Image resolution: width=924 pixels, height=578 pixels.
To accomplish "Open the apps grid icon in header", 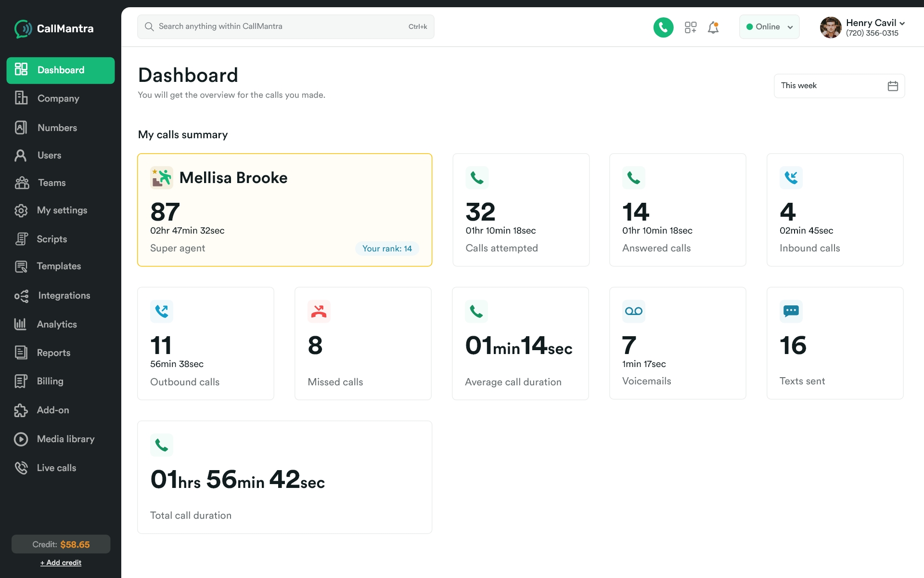I will (690, 27).
